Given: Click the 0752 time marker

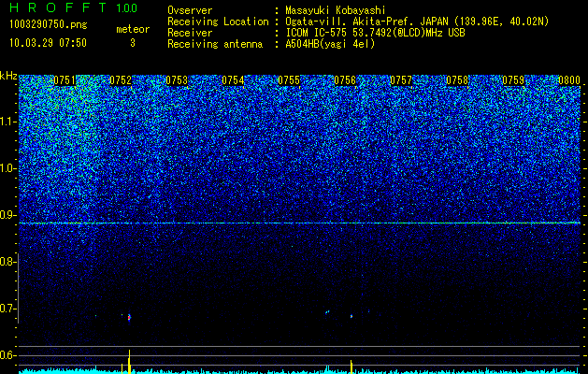Looking at the screenshot, I should tap(121, 80).
